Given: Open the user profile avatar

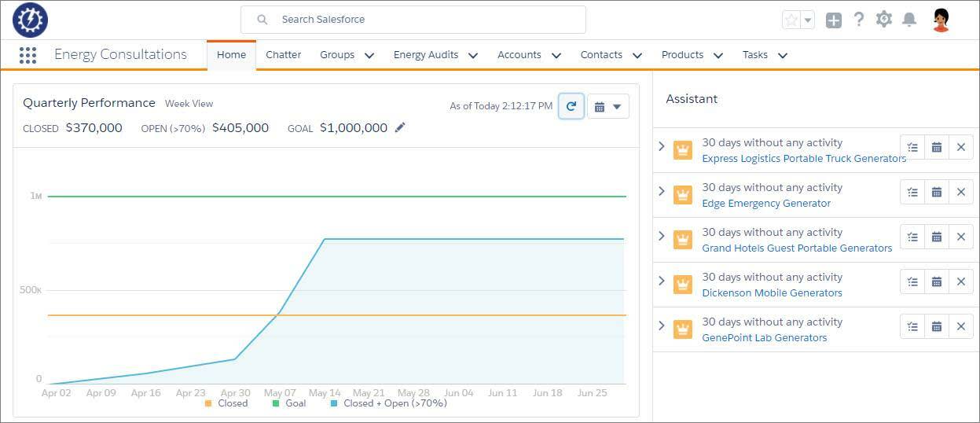Looking at the screenshot, I should (941, 20).
